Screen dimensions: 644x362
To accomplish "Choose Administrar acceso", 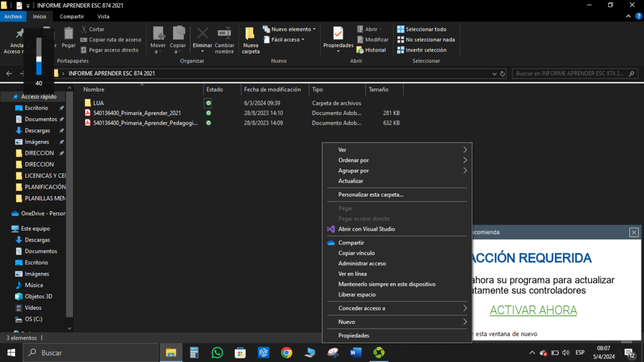I will click(x=397, y=263).
